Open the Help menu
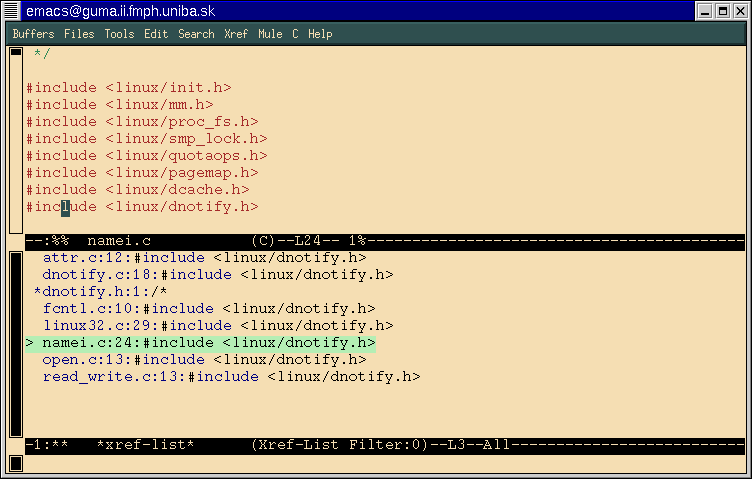This screenshot has height=479, width=752. [x=320, y=34]
